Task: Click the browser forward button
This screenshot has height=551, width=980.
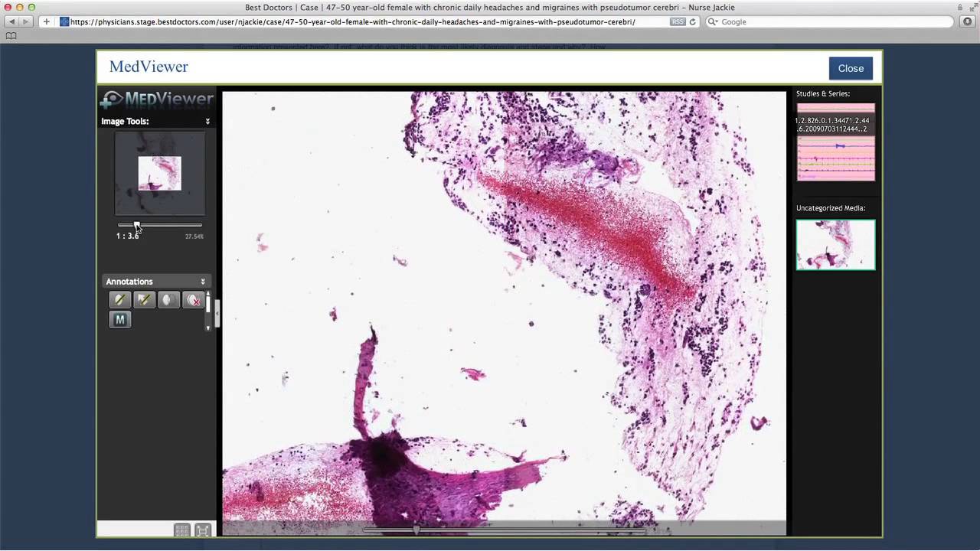Action: click(x=26, y=21)
